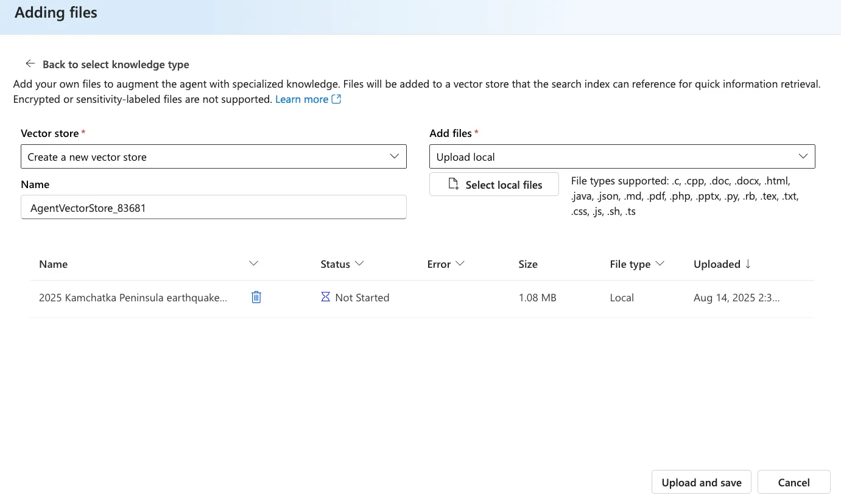Expand the Name column chevron
Viewport: 841px width, 504px height.
[254, 264]
